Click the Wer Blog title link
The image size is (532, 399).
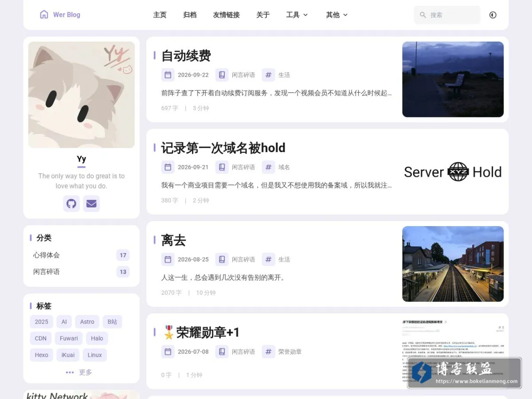[66, 15]
